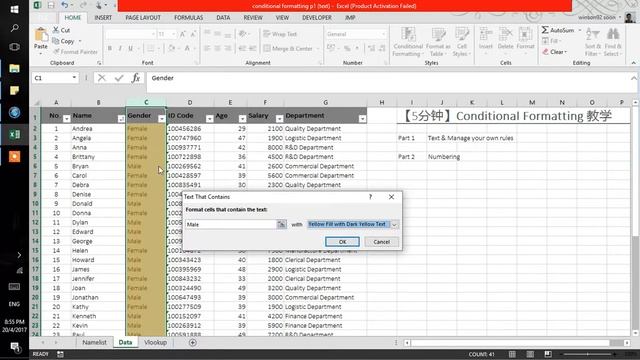
Task: Open the taskbar search magnifier
Action: (14, 28)
